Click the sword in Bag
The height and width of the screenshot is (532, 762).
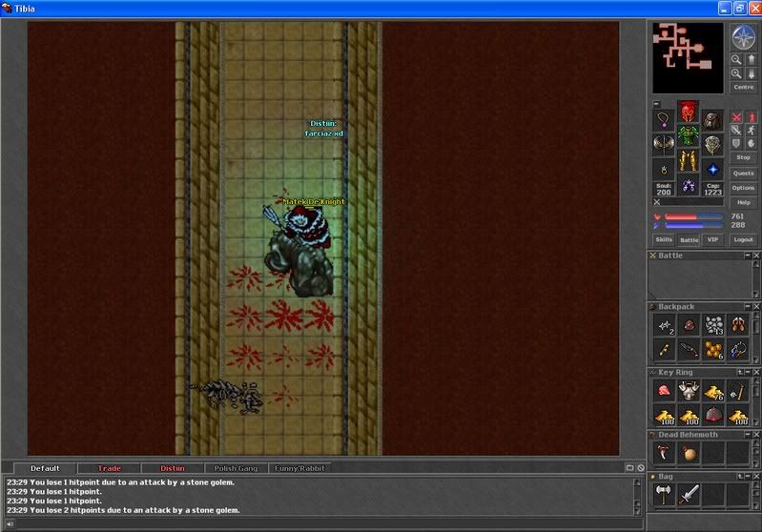point(689,495)
